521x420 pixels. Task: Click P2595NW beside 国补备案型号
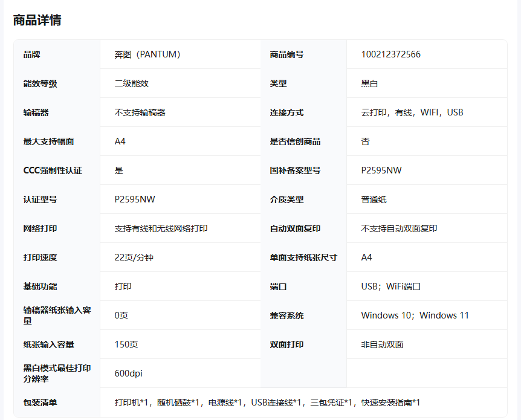[381, 170]
